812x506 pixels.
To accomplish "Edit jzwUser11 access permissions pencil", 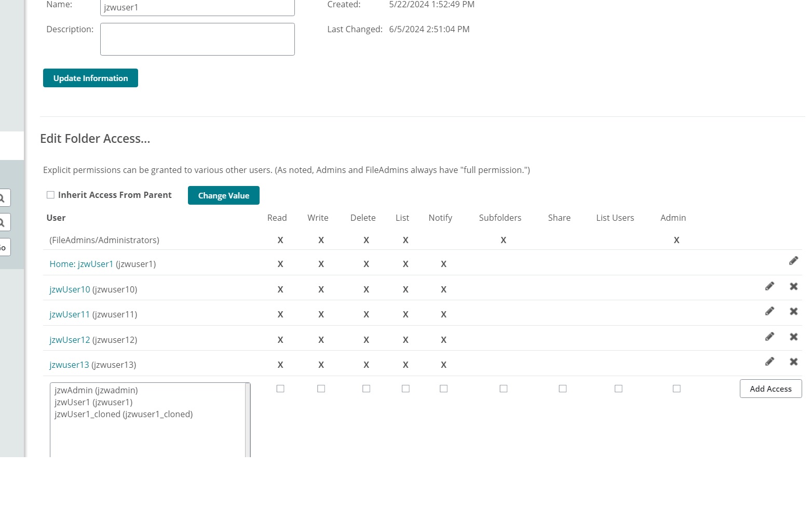I will tap(769, 311).
